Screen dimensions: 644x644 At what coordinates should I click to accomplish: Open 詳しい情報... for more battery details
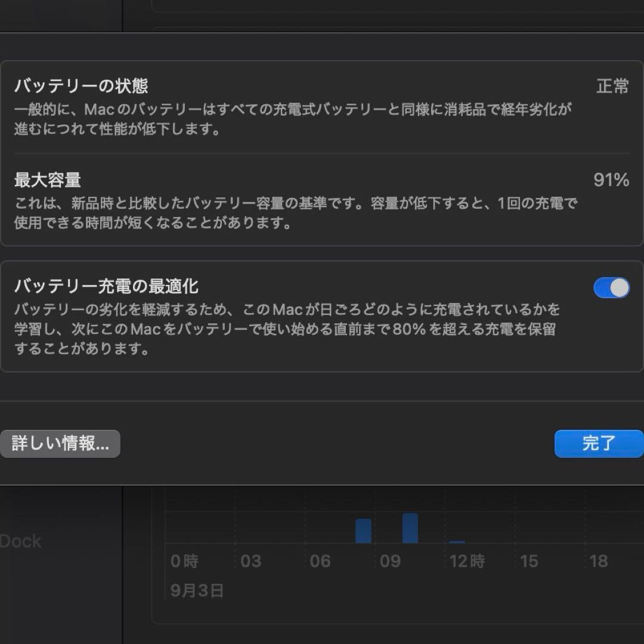60,444
